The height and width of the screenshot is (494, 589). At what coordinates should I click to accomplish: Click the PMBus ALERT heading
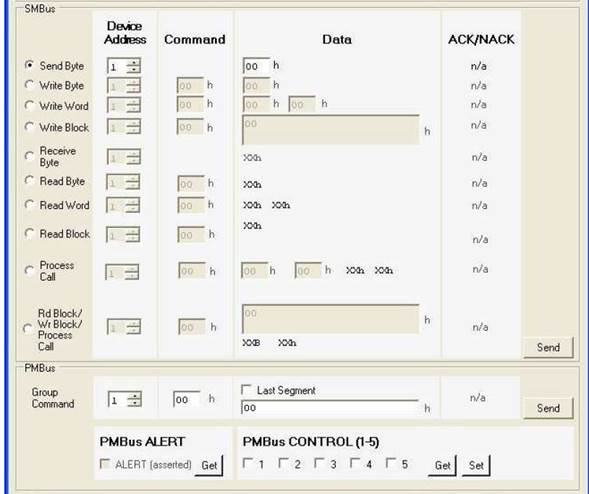[x=142, y=442]
